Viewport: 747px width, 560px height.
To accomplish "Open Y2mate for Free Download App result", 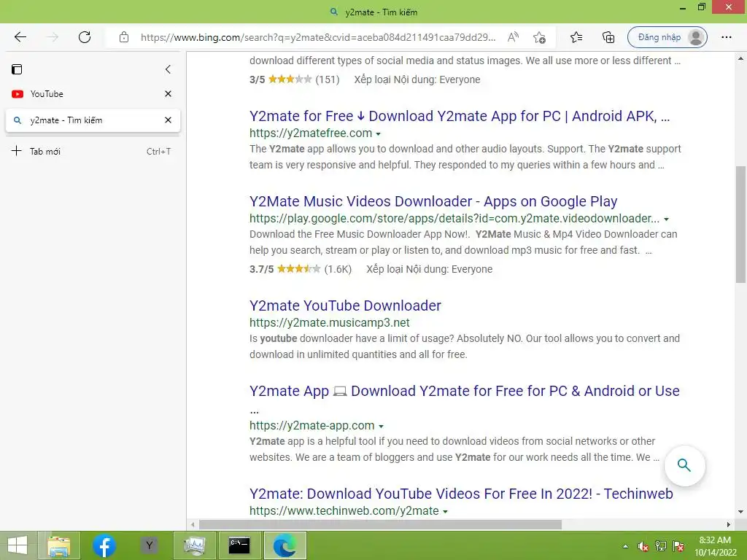I will click(460, 116).
